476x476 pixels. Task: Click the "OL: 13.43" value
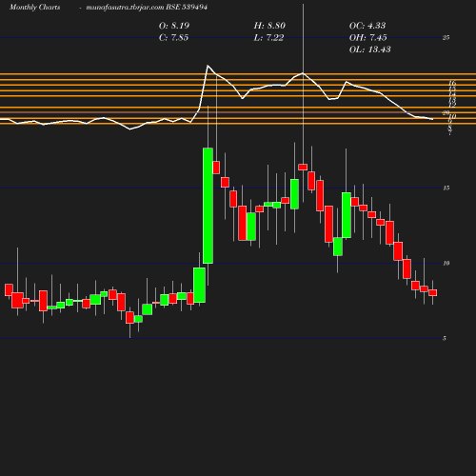click(370, 50)
